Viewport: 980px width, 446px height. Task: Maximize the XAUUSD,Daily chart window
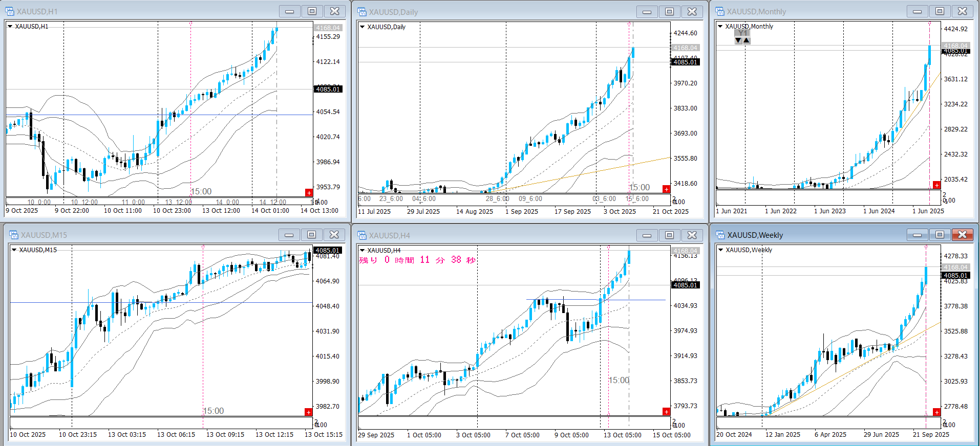669,12
